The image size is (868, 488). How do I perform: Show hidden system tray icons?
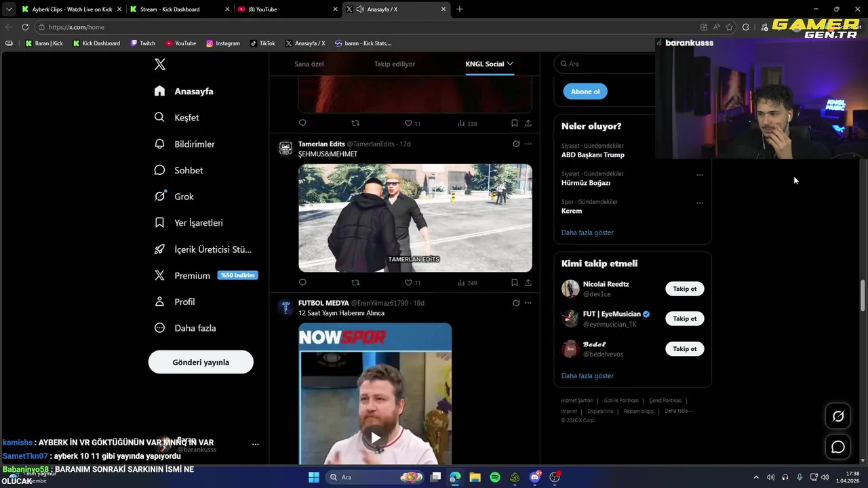[756, 477]
